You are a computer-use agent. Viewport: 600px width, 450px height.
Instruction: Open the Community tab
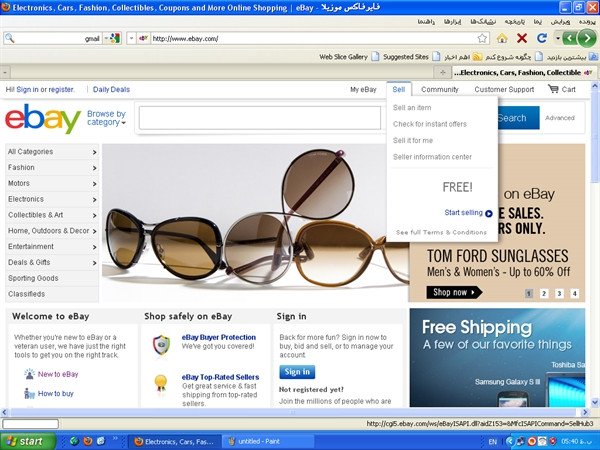point(439,90)
